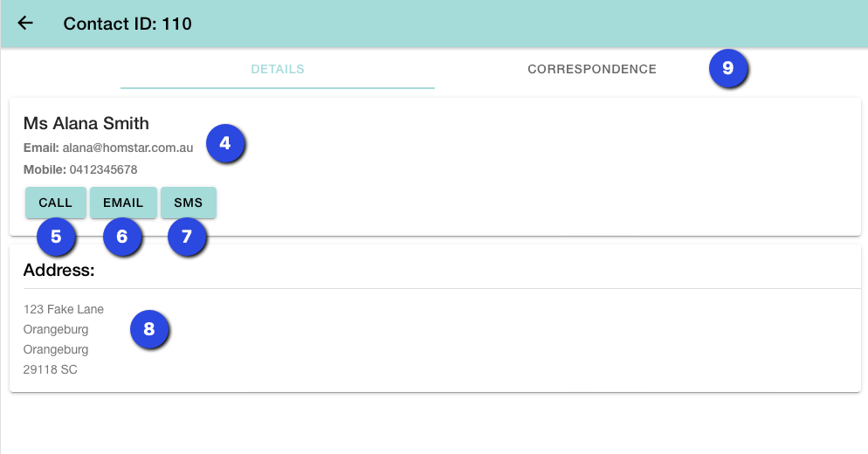Click the number 8 annotation badge
868x454 pixels.
click(148, 329)
